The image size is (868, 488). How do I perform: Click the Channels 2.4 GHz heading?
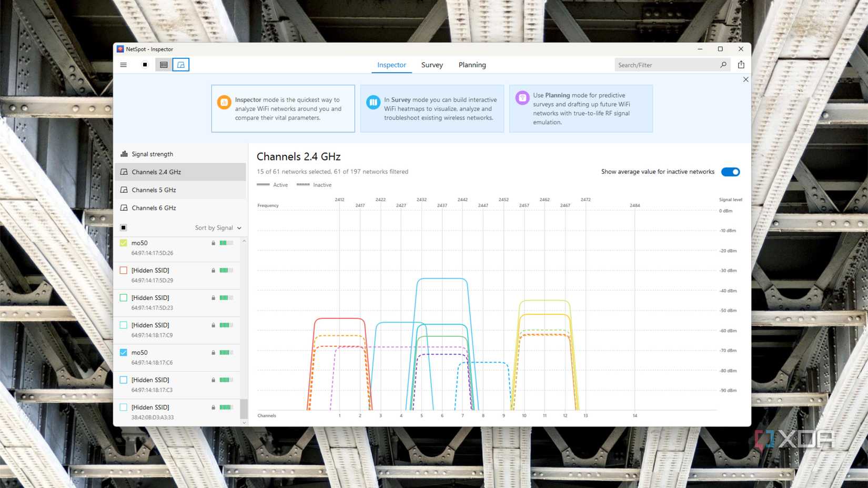[298, 156]
